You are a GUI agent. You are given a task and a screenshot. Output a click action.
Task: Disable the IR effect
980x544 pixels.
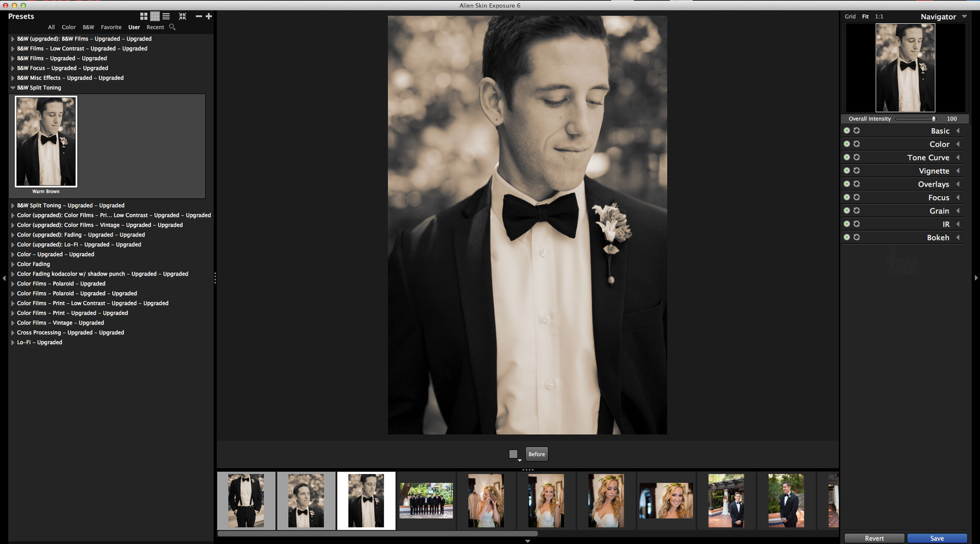(847, 224)
